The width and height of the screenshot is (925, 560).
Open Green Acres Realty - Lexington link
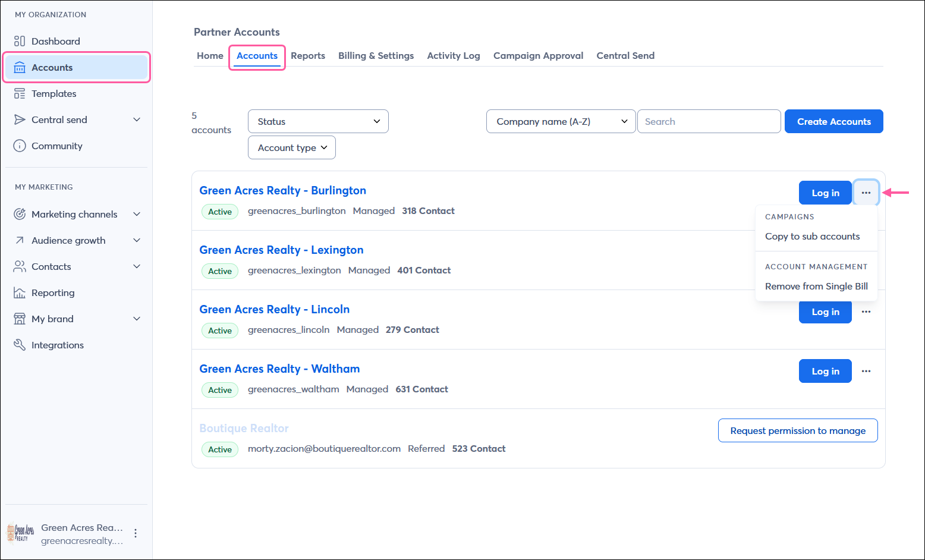(x=281, y=250)
